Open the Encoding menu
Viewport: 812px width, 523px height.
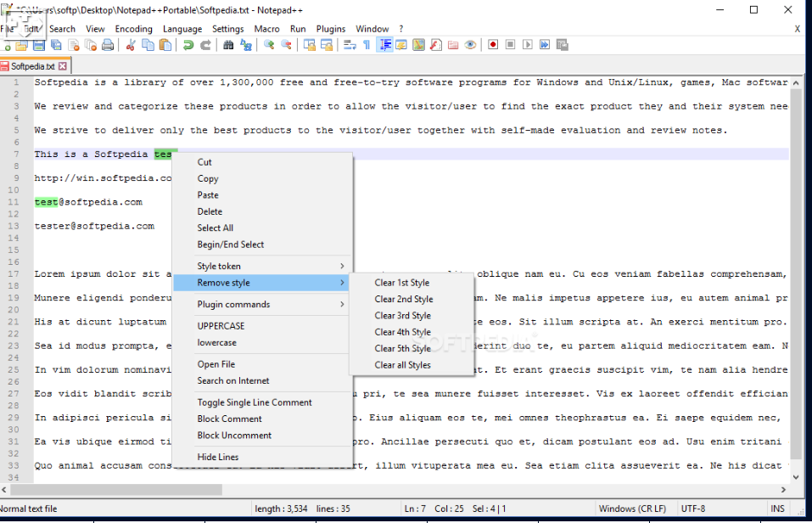pos(133,29)
